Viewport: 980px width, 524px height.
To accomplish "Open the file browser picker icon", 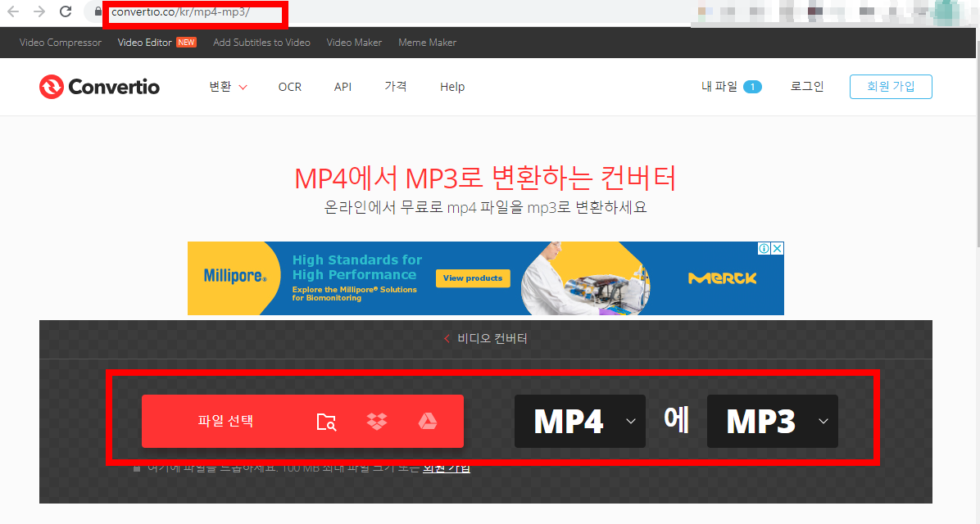I will click(x=327, y=421).
